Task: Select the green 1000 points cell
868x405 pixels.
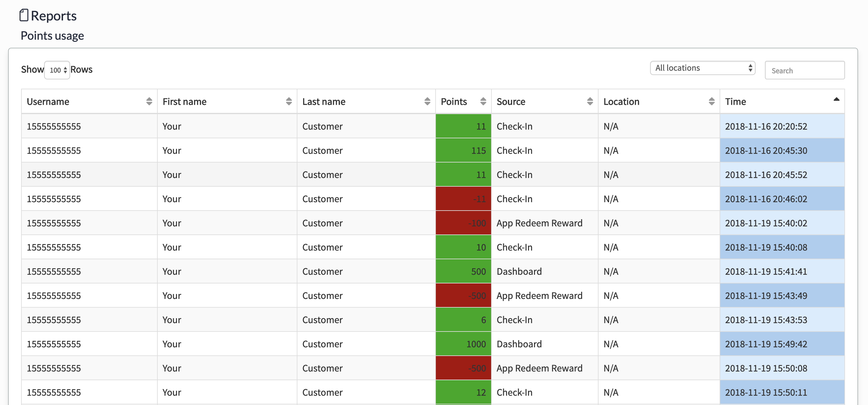Action: click(463, 344)
